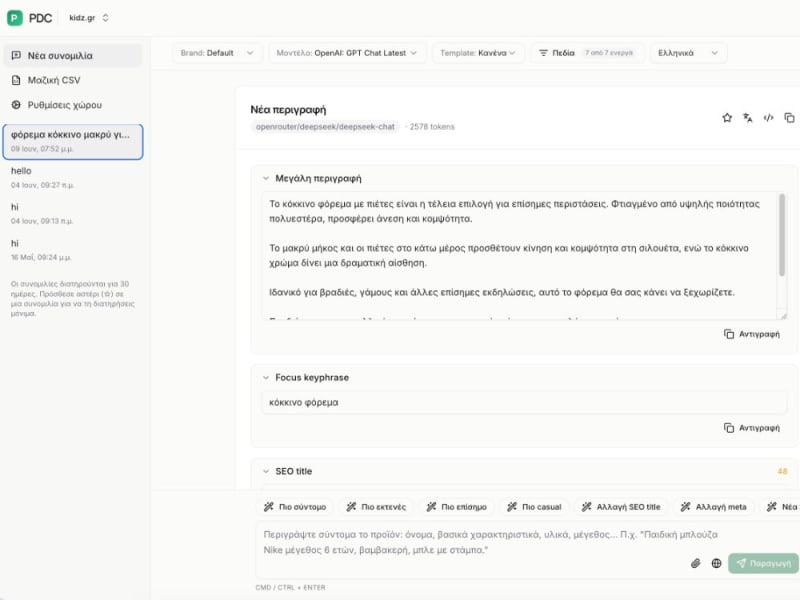The image size is (800, 600).
Task: Apply the Πιο σύντομο refinement
Action: pos(294,507)
